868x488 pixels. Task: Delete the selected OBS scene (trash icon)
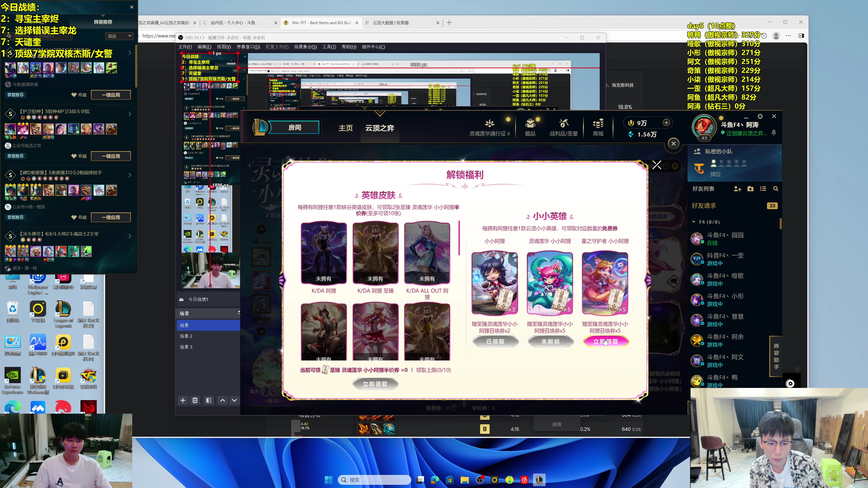[195, 400]
